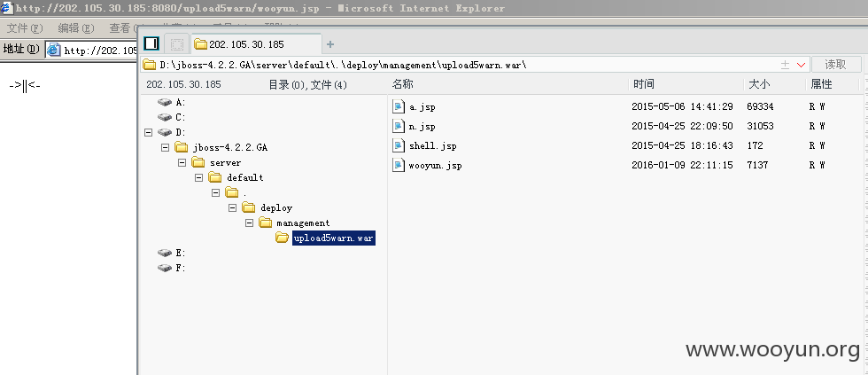Click the dashed square icon beside tabs
The height and width of the screenshot is (375, 868).
(x=177, y=44)
